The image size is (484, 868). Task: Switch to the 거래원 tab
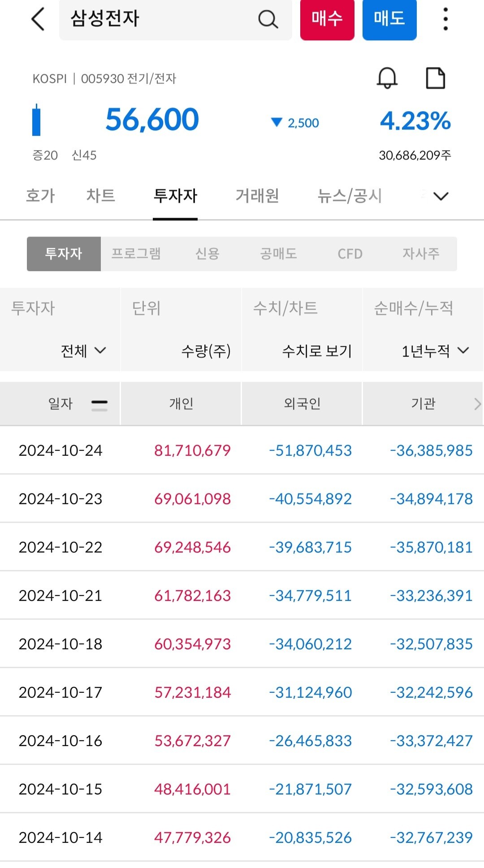(258, 196)
